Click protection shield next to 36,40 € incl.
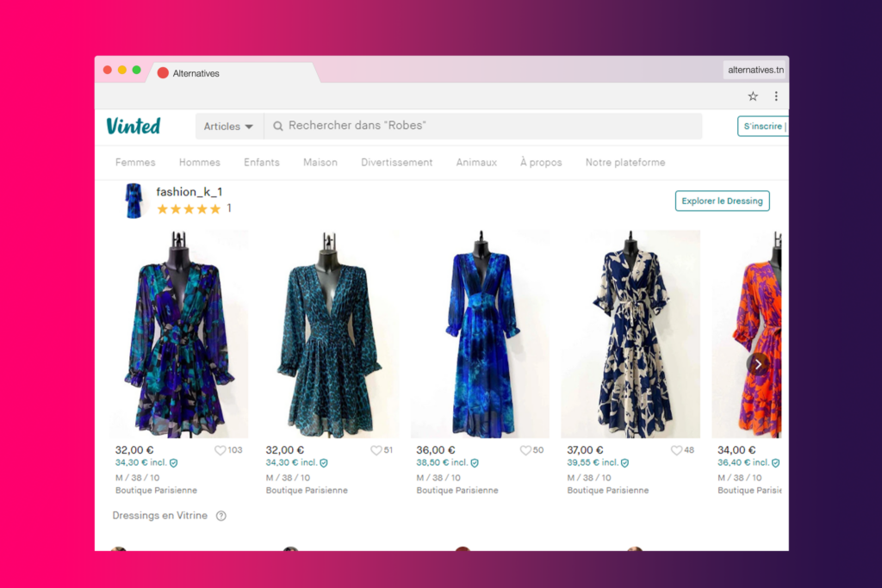 tap(776, 462)
